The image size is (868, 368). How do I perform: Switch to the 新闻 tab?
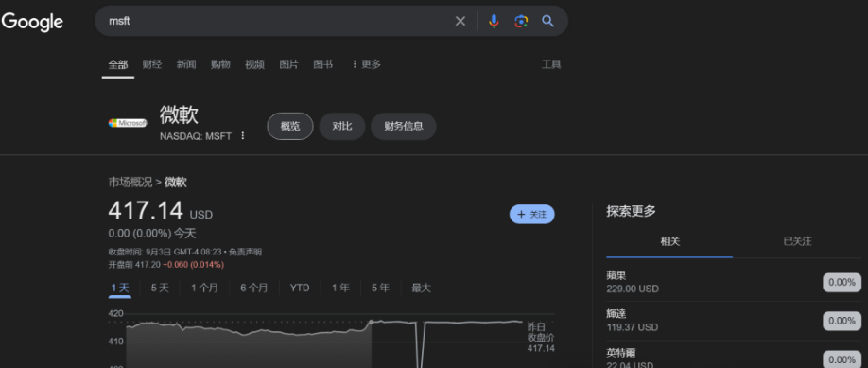coord(186,64)
